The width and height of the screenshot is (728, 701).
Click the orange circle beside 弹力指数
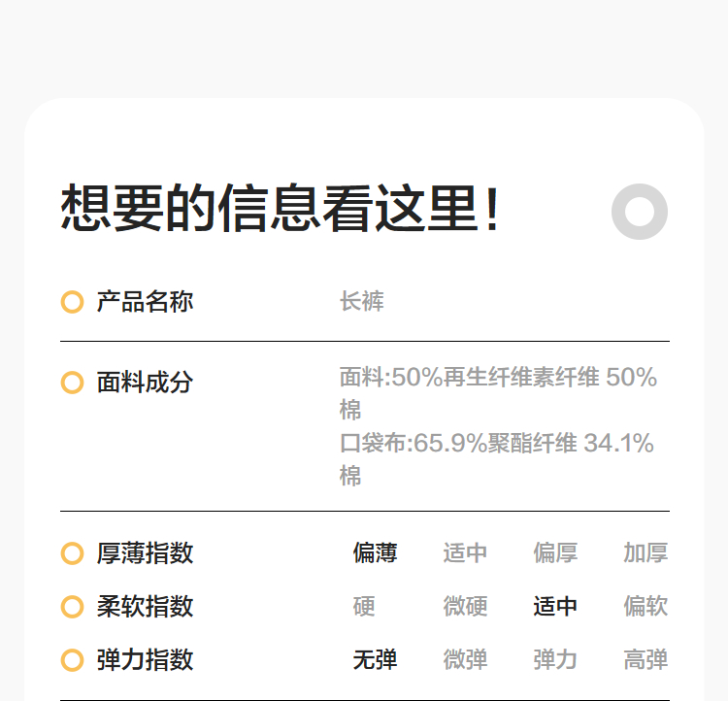(x=72, y=660)
